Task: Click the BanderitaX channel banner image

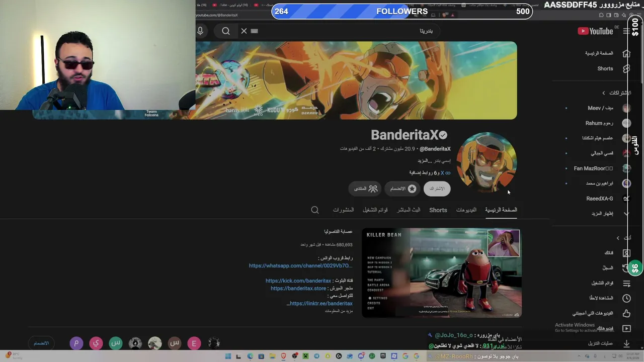Action: [x=356, y=80]
